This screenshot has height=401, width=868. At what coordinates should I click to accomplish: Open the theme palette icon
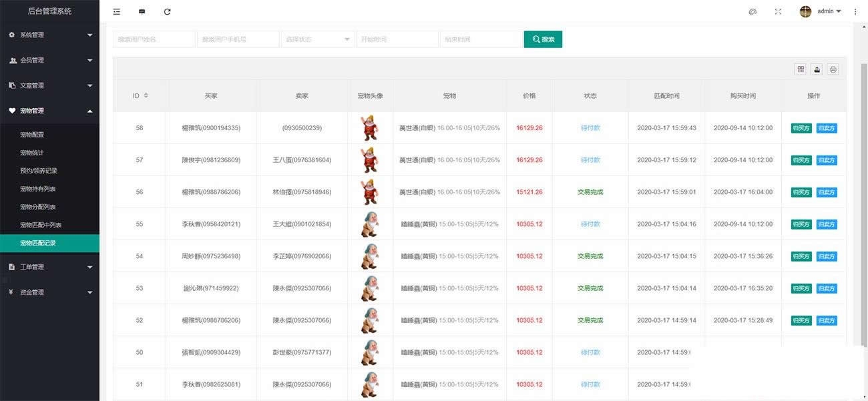[752, 11]
